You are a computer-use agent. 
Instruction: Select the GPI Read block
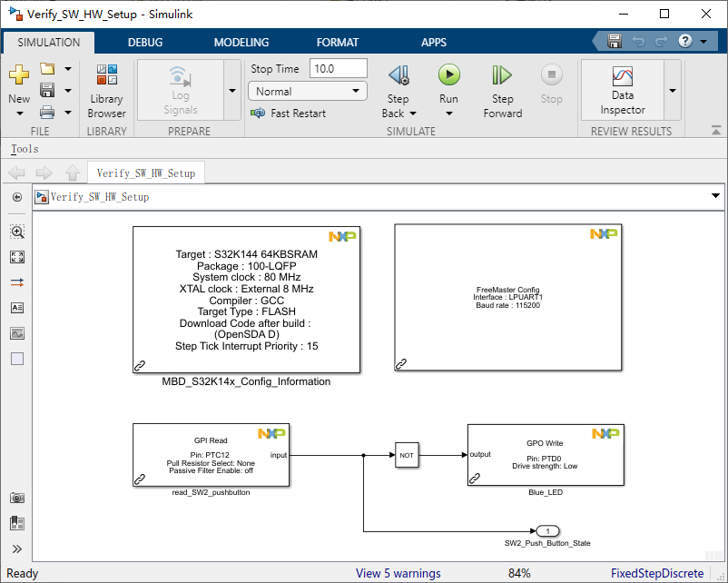coord(211,455)
